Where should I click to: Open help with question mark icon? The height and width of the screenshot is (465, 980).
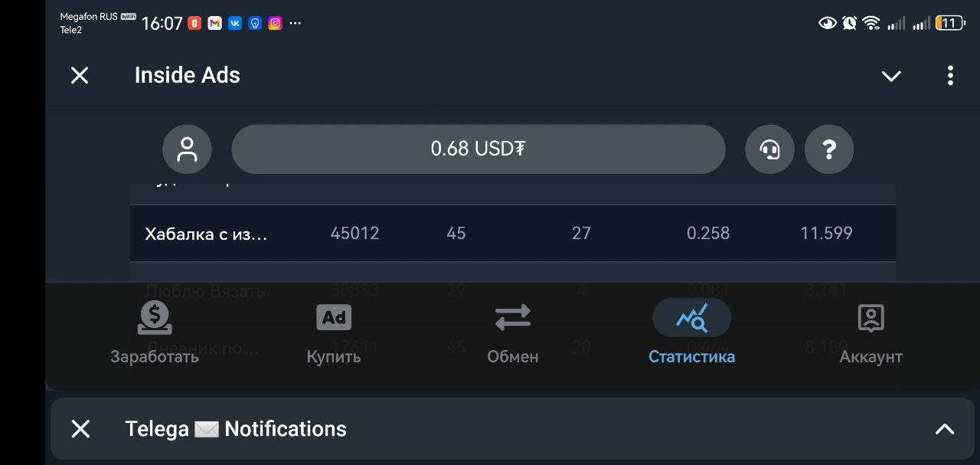pos(828,149)
